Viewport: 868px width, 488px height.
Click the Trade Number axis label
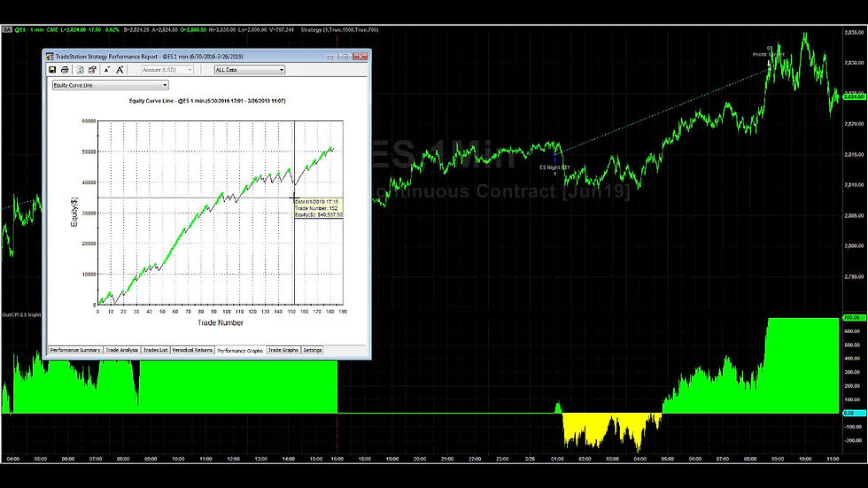tap(221, 322)
